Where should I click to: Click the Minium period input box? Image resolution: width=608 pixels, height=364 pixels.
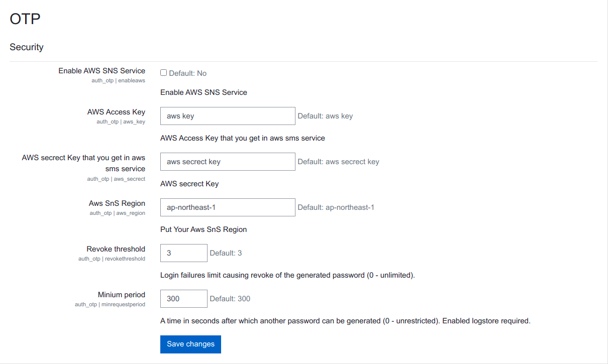[183, 299]
